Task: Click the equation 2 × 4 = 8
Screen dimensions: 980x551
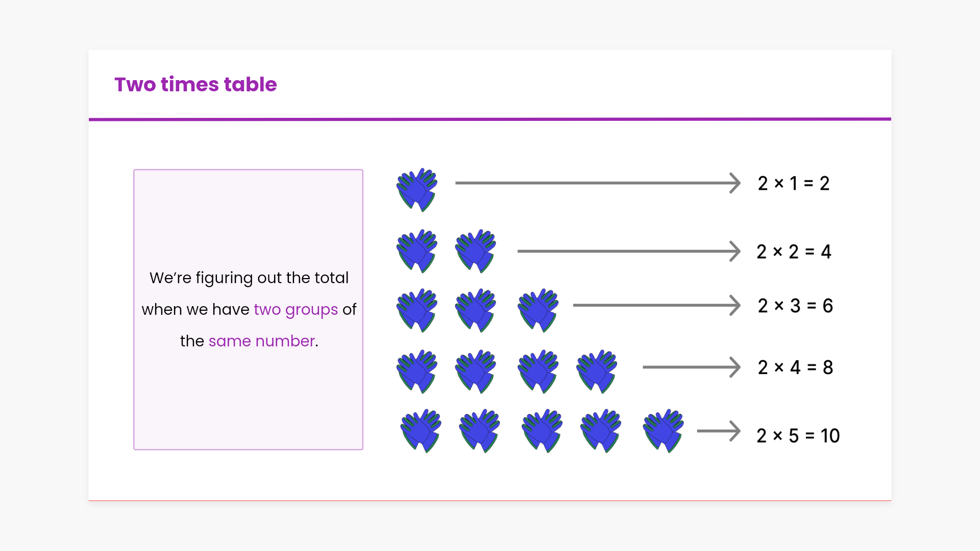Action: (795, 367)
